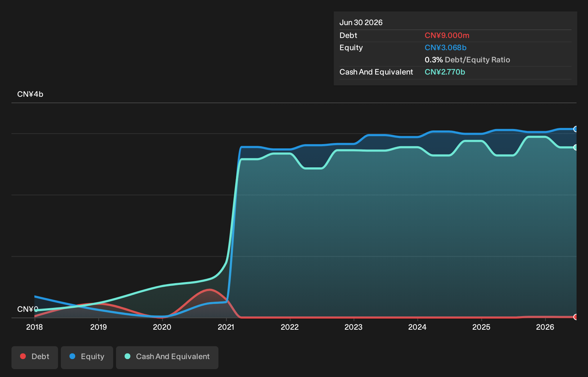Viewport: 588px width, 377px height.
Task: Click the Jun 30 2026 tooltip date
Action: 361,23
